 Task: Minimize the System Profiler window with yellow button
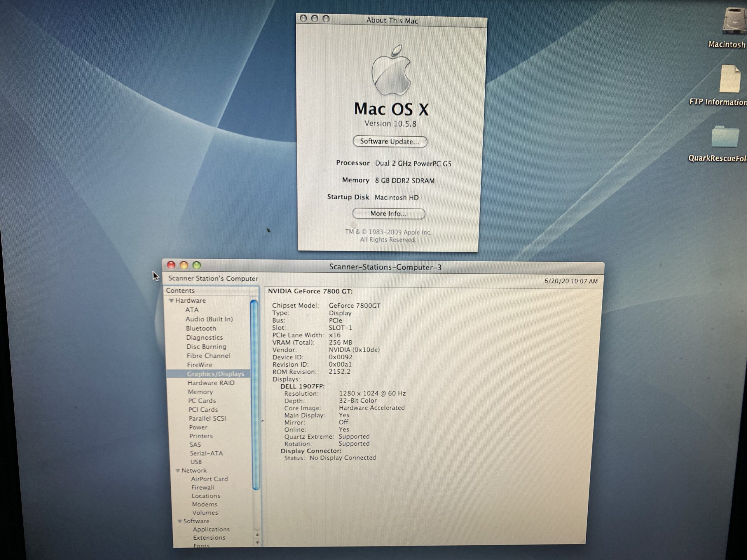(x=184, y=265)
